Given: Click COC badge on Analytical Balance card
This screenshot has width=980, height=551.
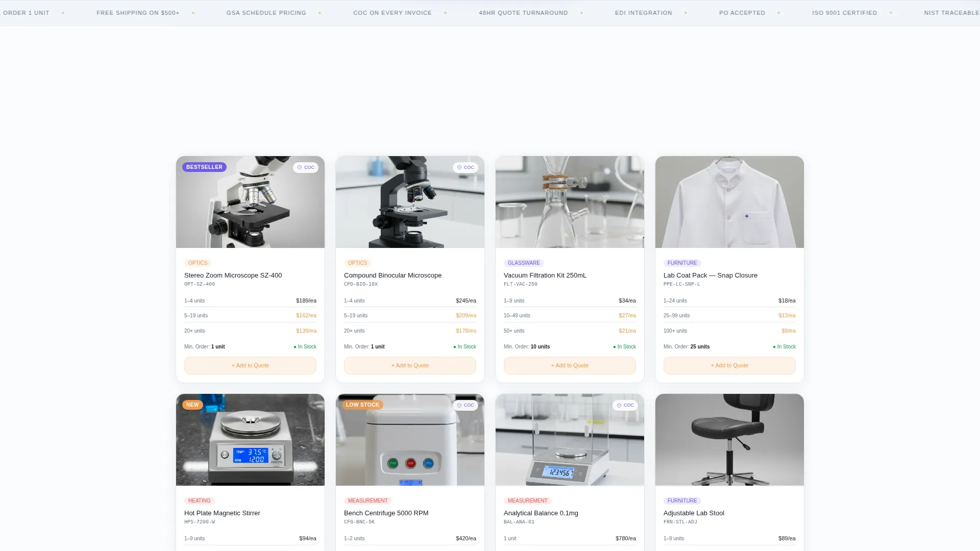Looking at the screenshot, I should (x=625, y=405).
